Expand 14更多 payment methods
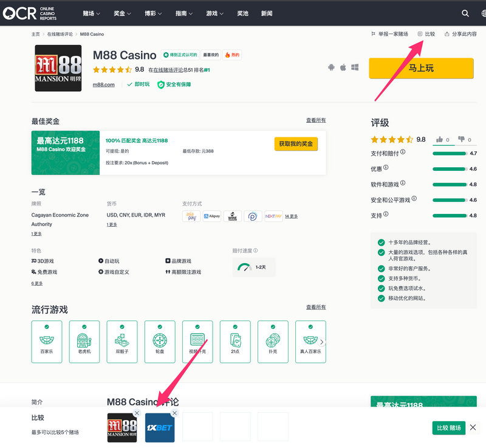 (292, 216)
